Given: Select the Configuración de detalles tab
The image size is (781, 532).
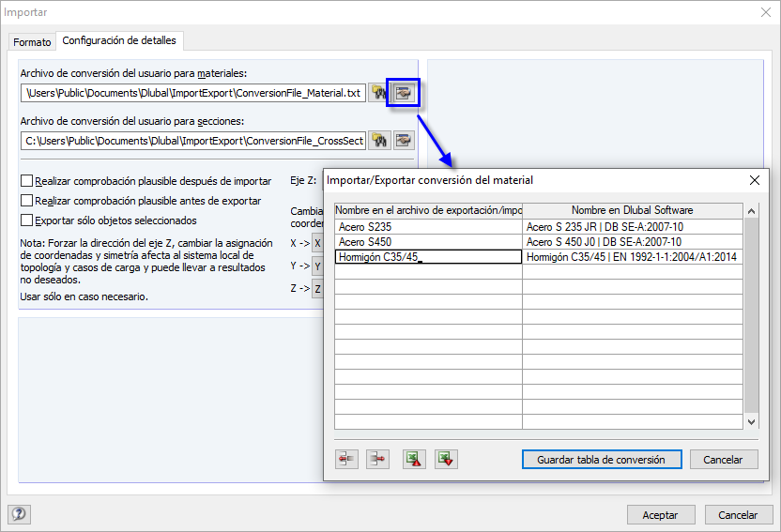Looking at the screenshot, I should coord(119,40).
